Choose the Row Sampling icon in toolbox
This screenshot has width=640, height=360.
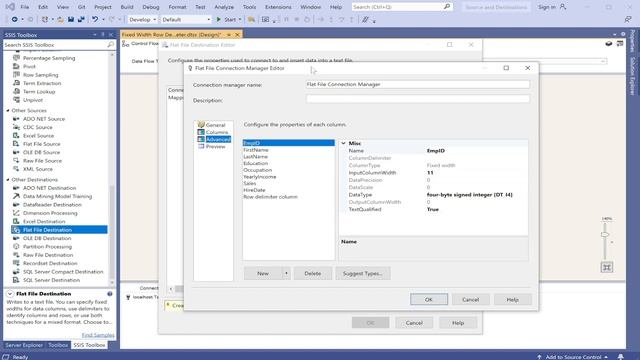tap(16, 75)
